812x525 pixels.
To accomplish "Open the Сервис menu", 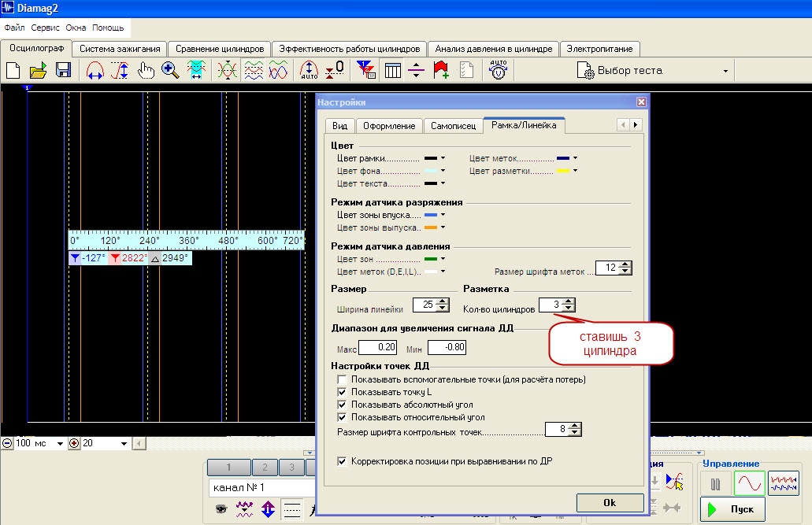I will (x=45, y=28).
